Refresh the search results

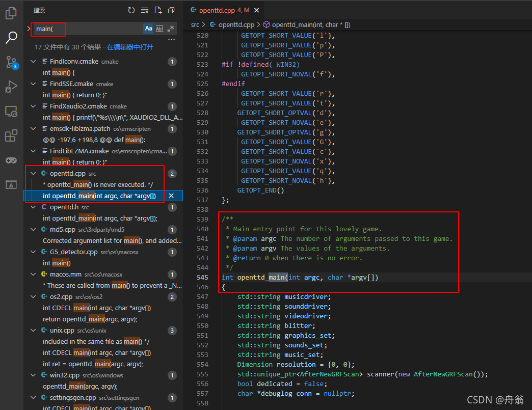click(x=131, y=10)
